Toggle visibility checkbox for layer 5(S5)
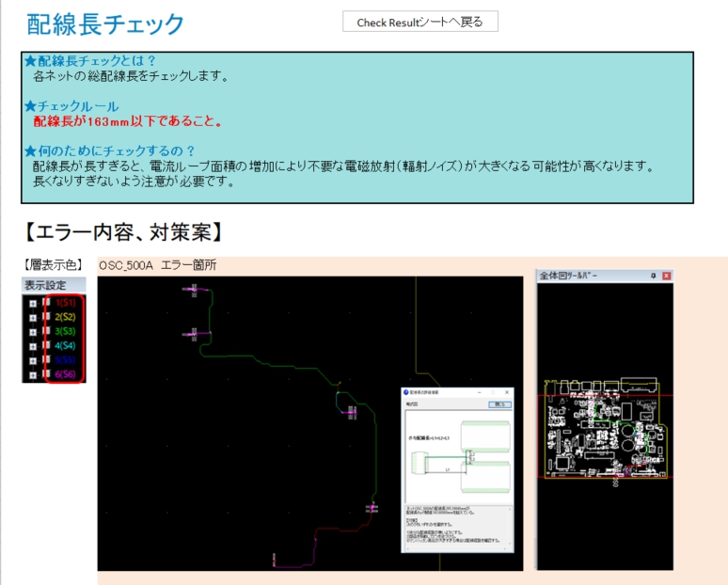This screenshot has height=585, width=728. 44,360
